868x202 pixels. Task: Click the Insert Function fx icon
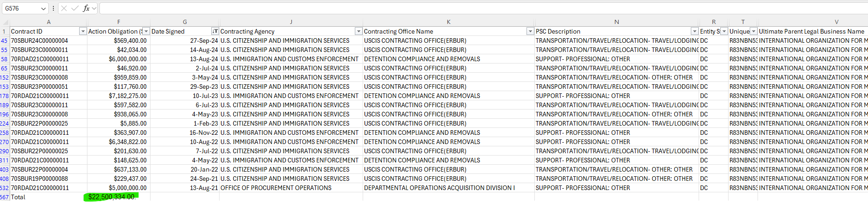click(x=86, y=8)
